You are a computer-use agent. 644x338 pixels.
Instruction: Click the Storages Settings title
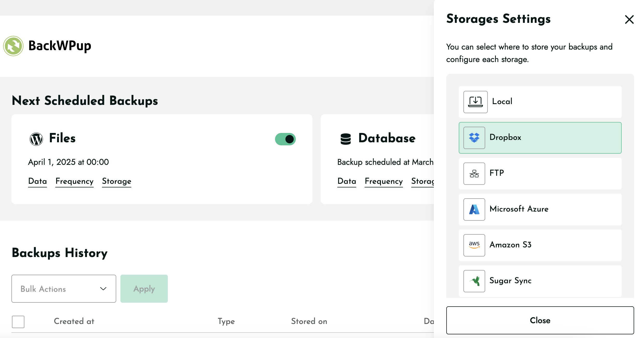(498, 19)
